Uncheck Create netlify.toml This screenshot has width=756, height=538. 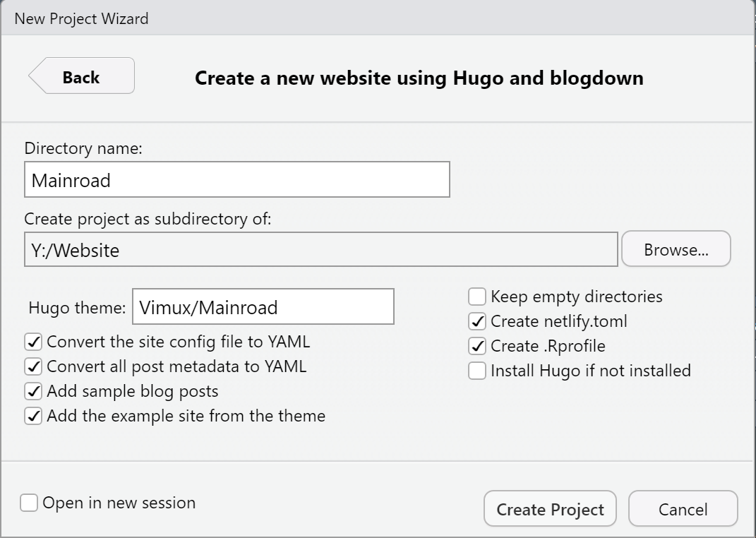(x=477, y=321)
